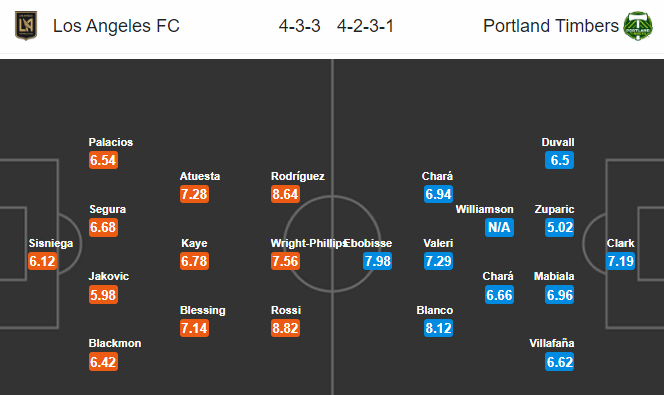Select the Wright-Phillips player name
The height and width of the screenshot is (395, 664).
pos(309,243)
